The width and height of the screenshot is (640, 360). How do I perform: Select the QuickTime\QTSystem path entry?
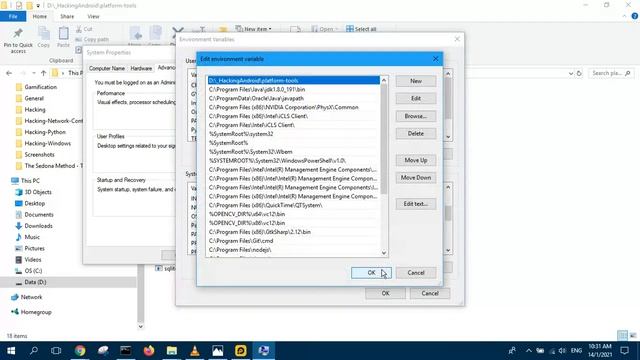pos(293,205)
